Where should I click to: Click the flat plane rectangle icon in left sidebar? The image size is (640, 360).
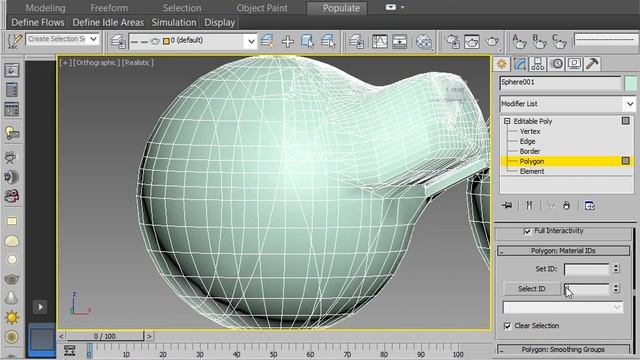coord(12,221)
